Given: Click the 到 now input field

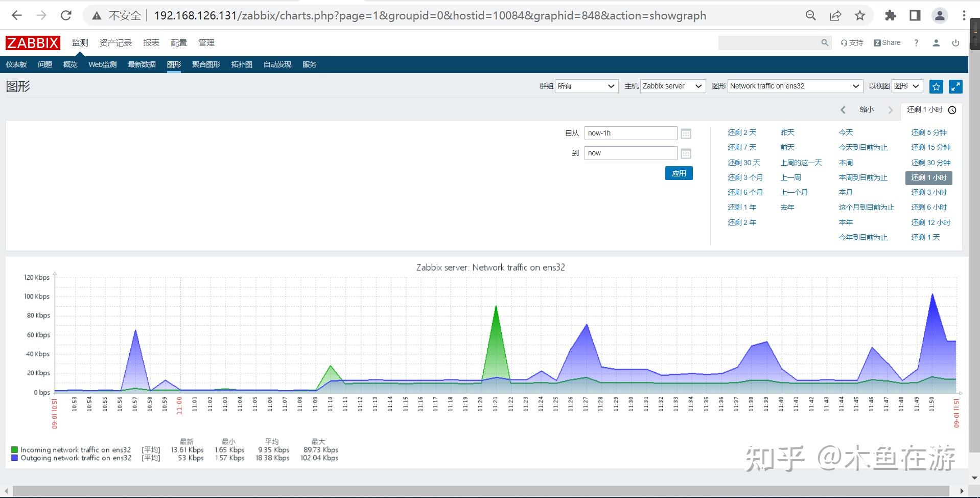Looking at the screenshot, I should click(631, 153).
